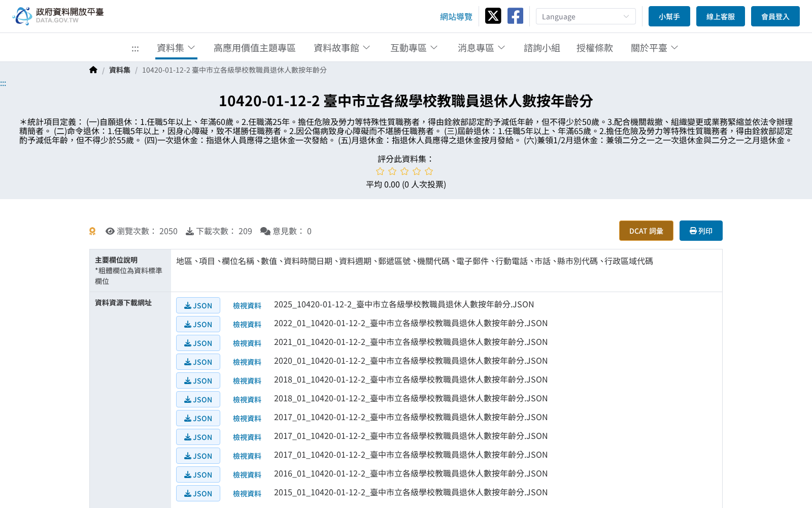Click the home icon in breadcrumb
Screen dimensions: 812x508
click(x=93, y=70)
